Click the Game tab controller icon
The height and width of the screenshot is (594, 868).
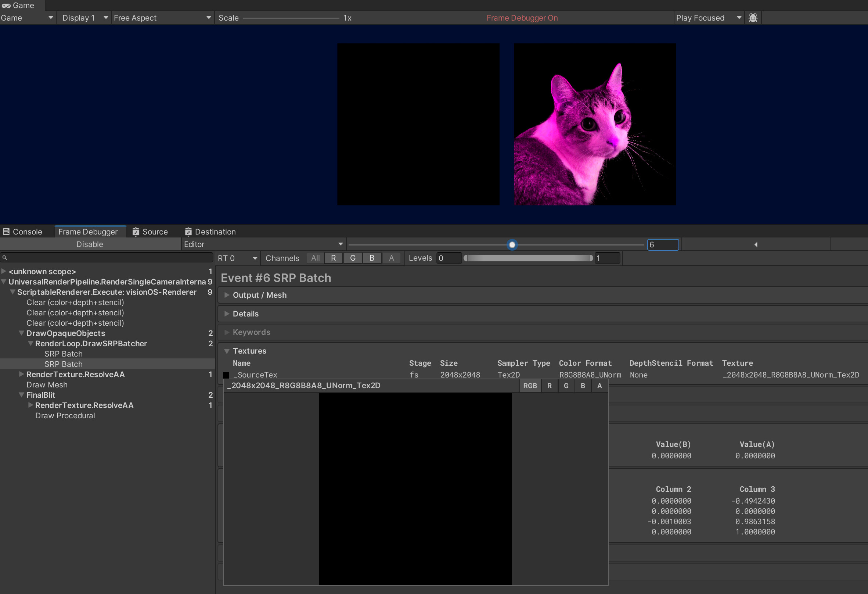tap(6, 6)
